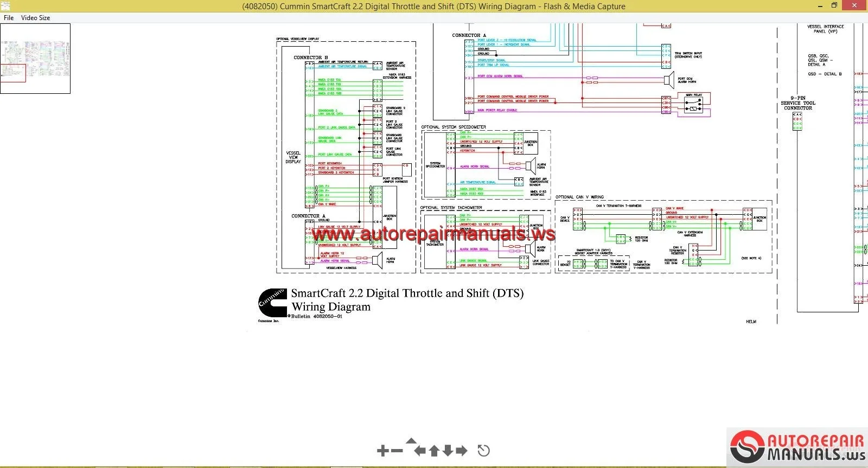This screenshot has width=868, height=468.
Task: Click the 'Wiring Diagram' subtitle text
Action: coord(331,307)
